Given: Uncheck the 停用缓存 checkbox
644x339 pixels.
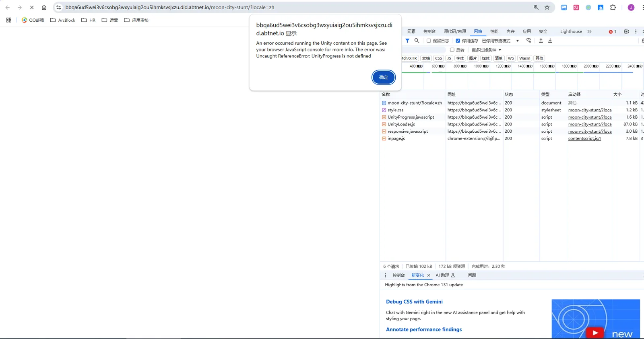Looking at the screenshot, I should coord(458,41).
